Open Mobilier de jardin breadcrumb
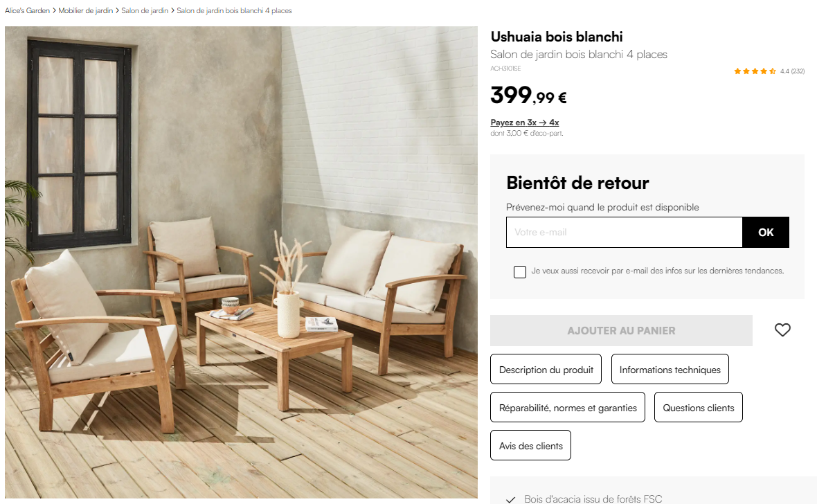Screen dimensions: 817x504 (x=85, y=10)
